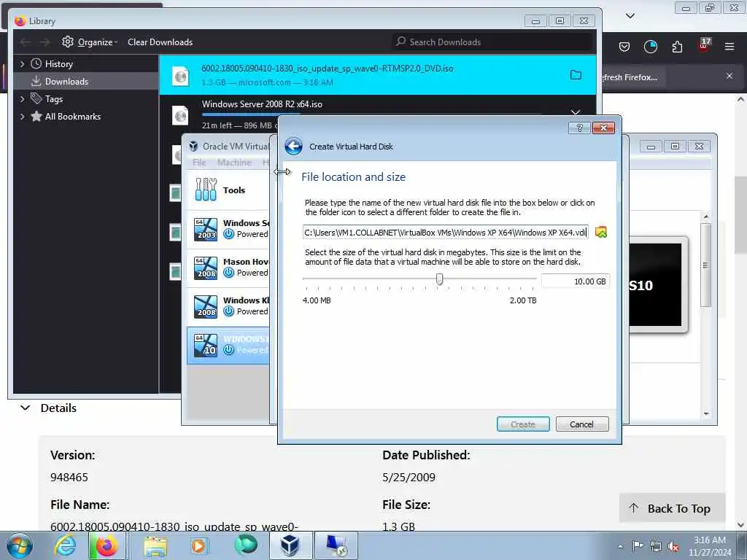Image resolution: width=747 pixels, height=560 pixels.
Task: Click Create button in hard disk dialog
Action: (522, 424)
